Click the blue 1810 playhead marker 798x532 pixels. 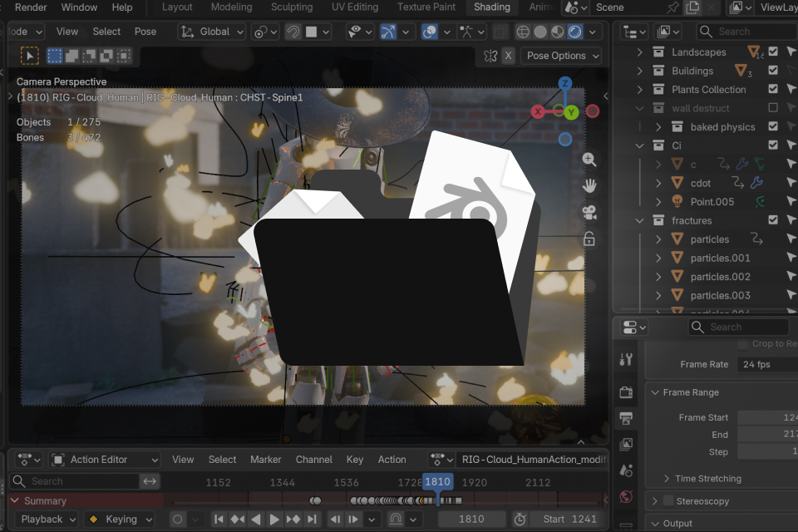click(x=438, y=481)
